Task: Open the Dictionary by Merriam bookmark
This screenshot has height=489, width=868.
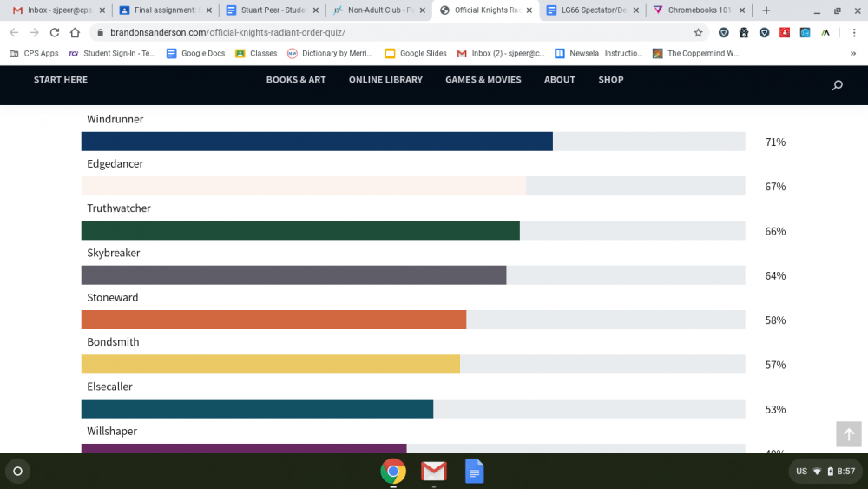Action: pos(330,53)
